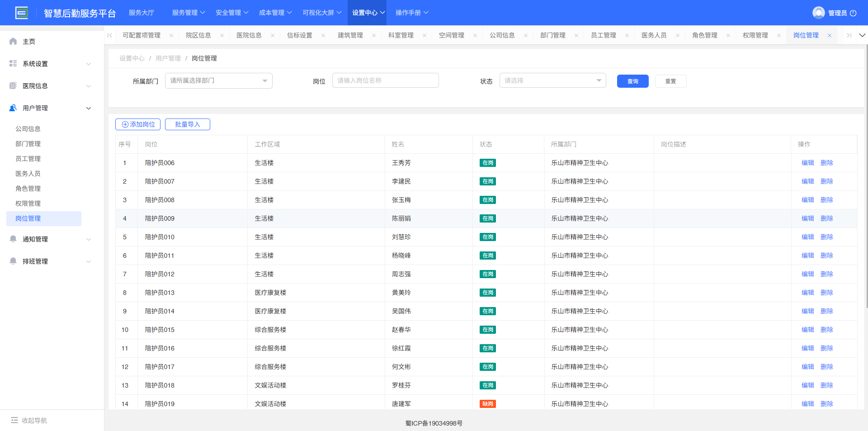Close the 医务人员 tab

click(x=678, y=35)
